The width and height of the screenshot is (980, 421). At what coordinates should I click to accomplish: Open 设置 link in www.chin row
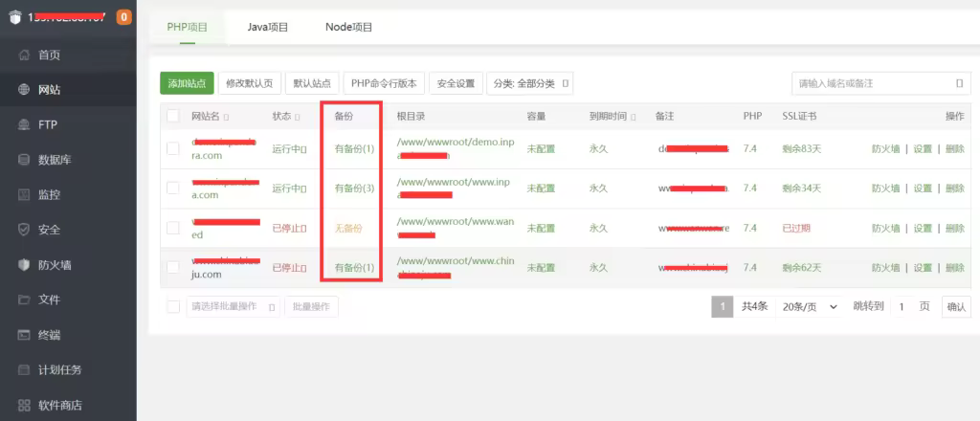tap(923, 267)
